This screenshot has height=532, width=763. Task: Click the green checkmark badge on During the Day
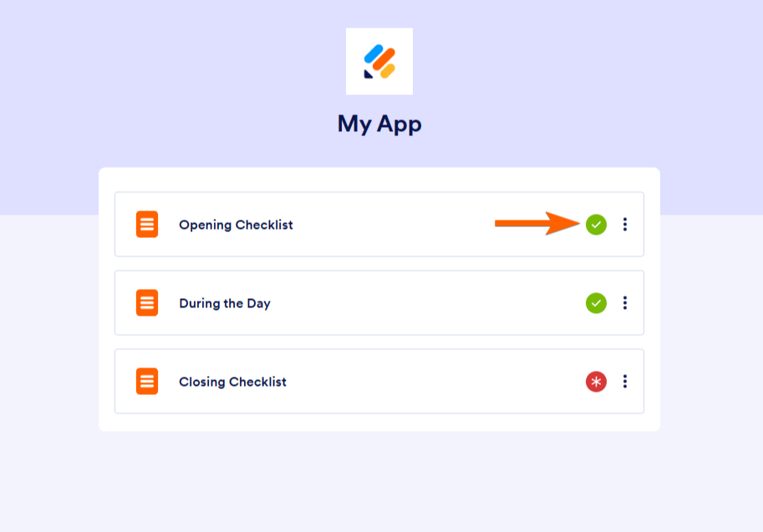tap(596, 303)
